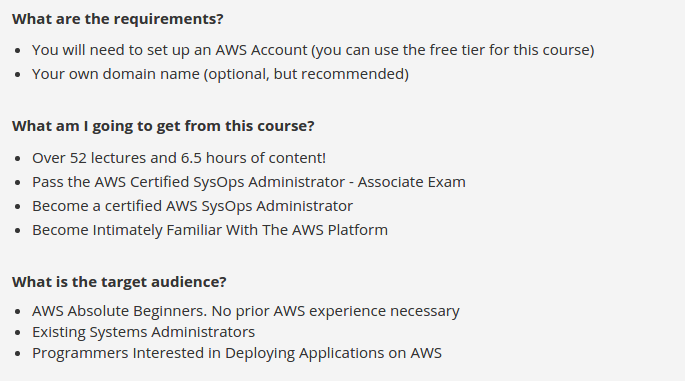Click the AWS Account setup requirement line

pos(313,50)
